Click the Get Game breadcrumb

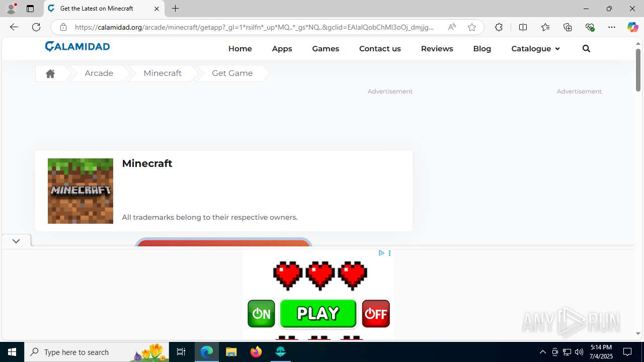tap(232, 73)
